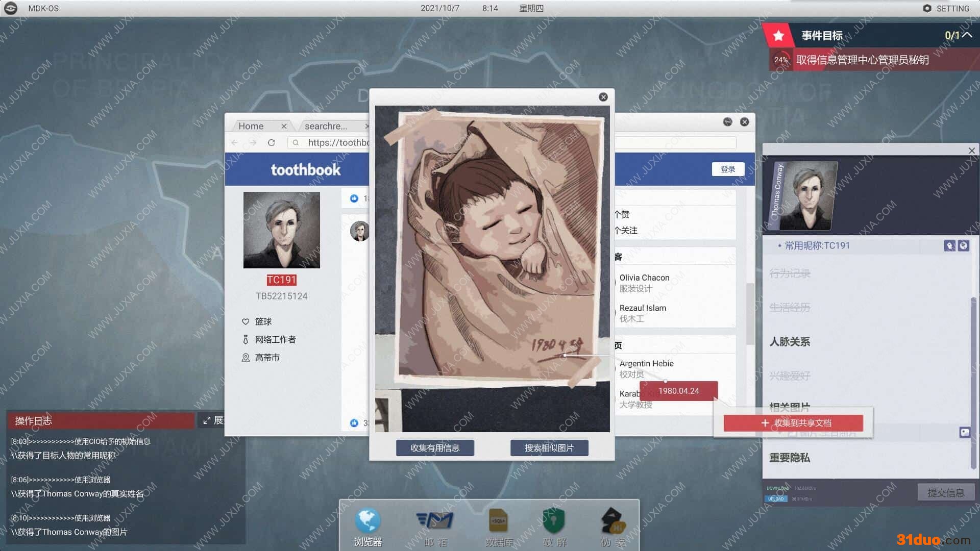This screenshot has width=980, height=551.
Task: Expand the 人脉关系 section
Action: (x=790, y=342)
